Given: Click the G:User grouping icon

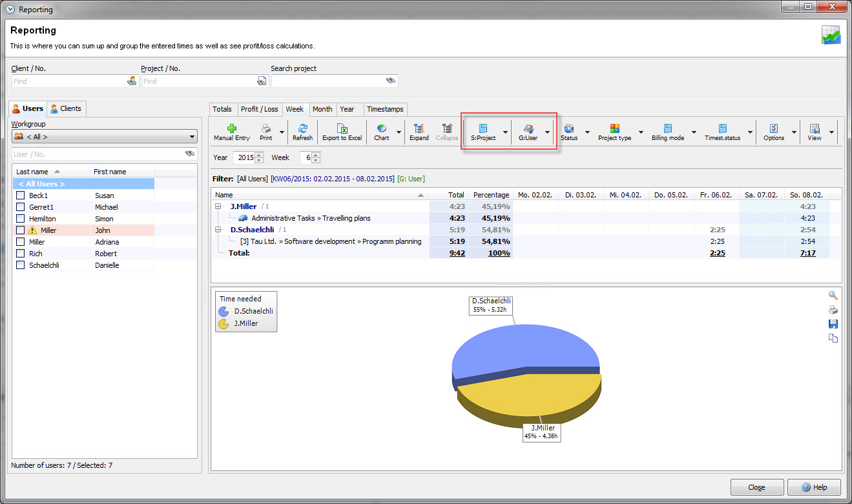Looking at the screenshot, I should coord(528,129).
